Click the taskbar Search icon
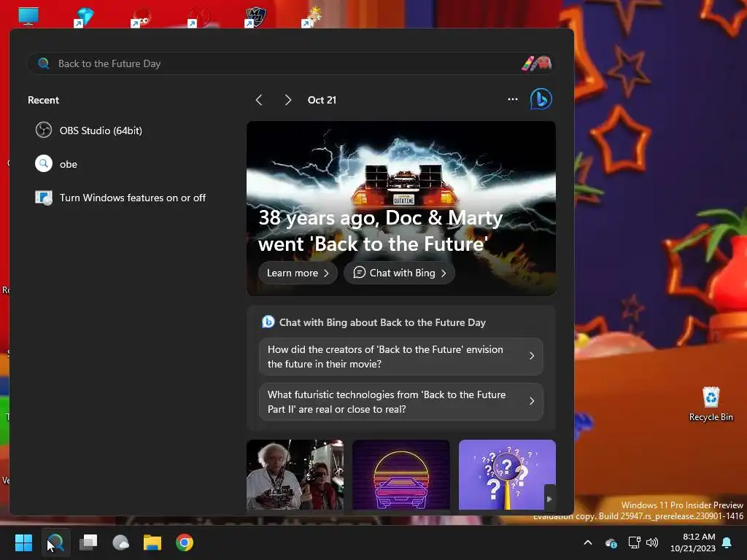 click(55, 542)
